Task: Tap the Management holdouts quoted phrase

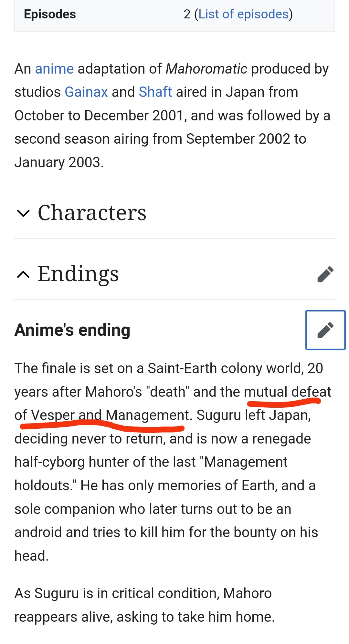Action: pos(151,474)
